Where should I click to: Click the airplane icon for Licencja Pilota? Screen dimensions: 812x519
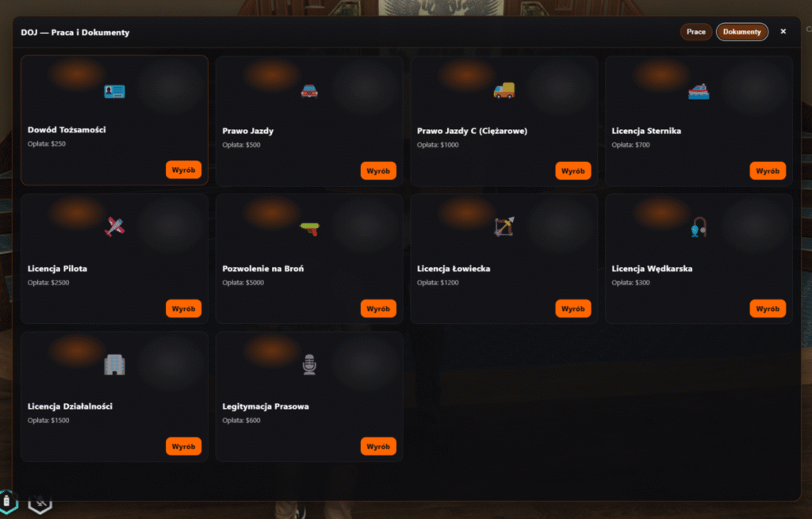(114, 227)
